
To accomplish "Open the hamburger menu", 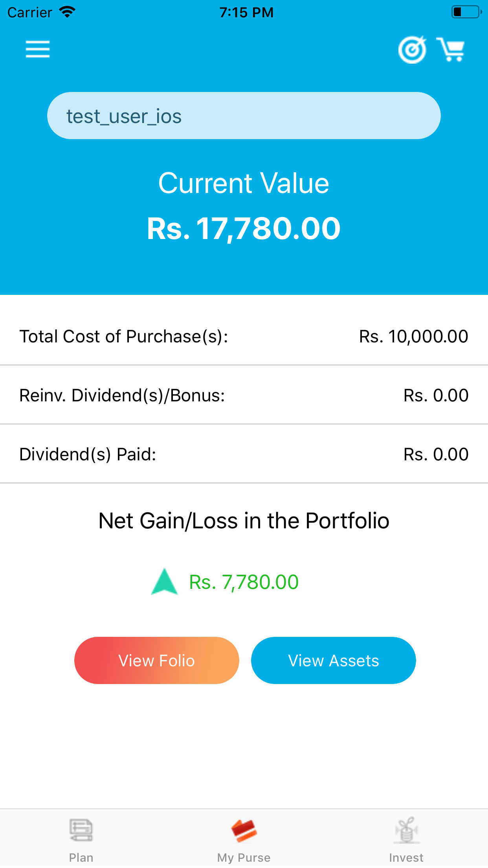I will click(x=38, y=50).
